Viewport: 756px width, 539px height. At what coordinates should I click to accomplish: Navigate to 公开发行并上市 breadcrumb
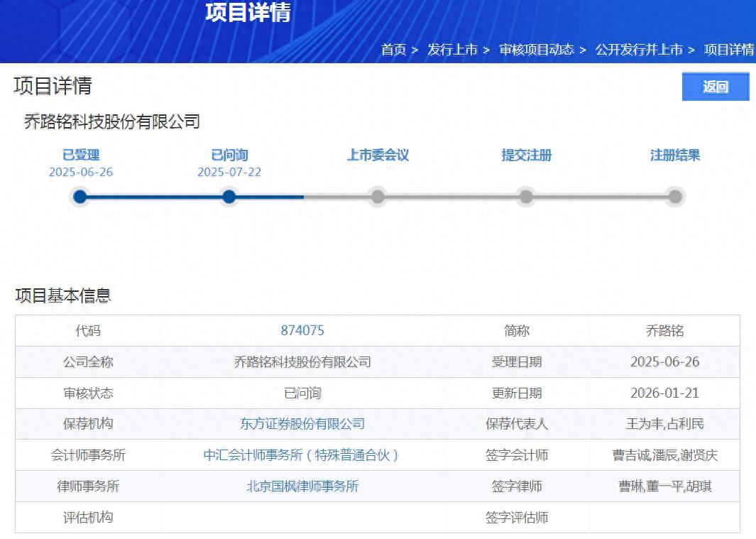[x=638, y=50]
